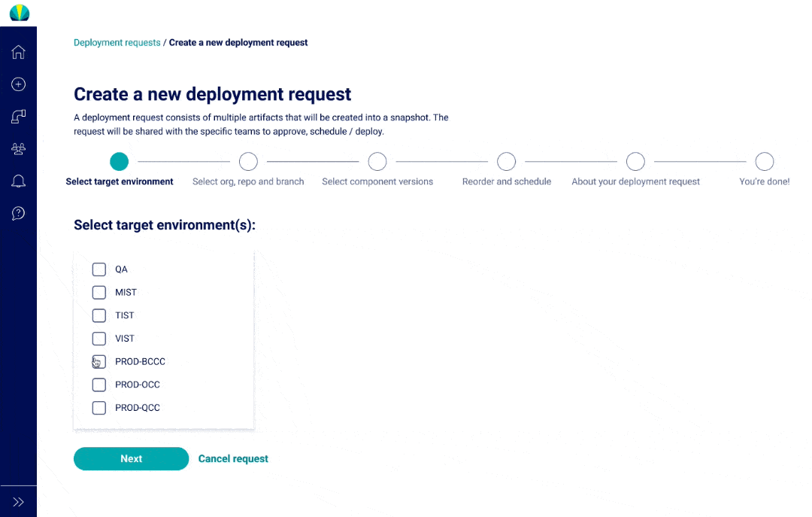Click the 'You're done!' label

(765, 181)
